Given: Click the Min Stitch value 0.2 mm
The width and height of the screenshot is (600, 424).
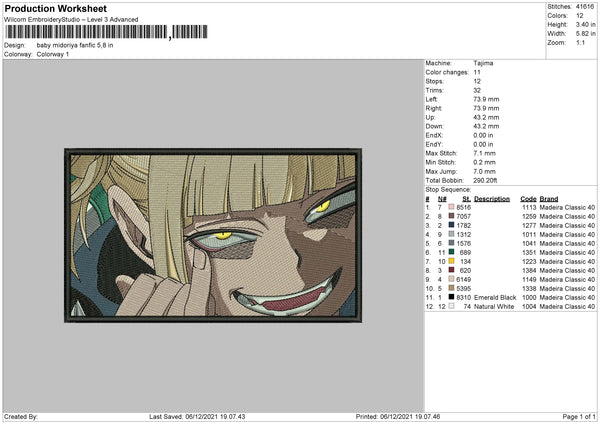Looking at the screenshot, I should coord(484,162).
